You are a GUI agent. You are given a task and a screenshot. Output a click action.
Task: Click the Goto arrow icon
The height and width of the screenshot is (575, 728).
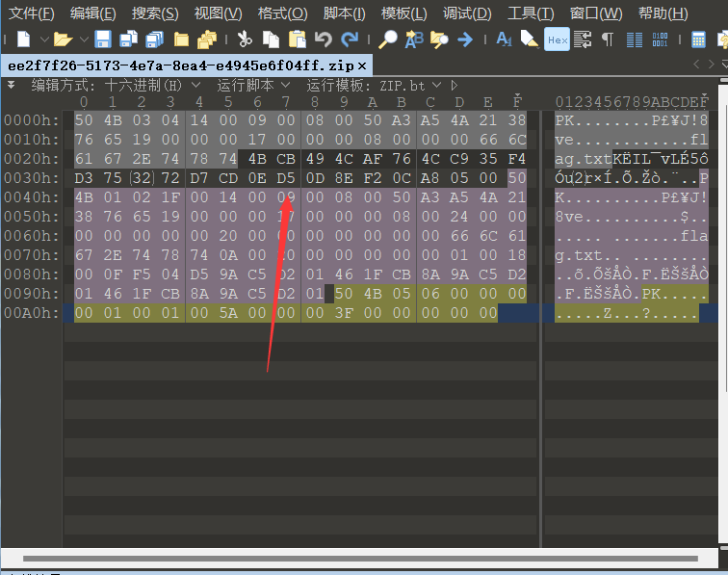(465, 39)
